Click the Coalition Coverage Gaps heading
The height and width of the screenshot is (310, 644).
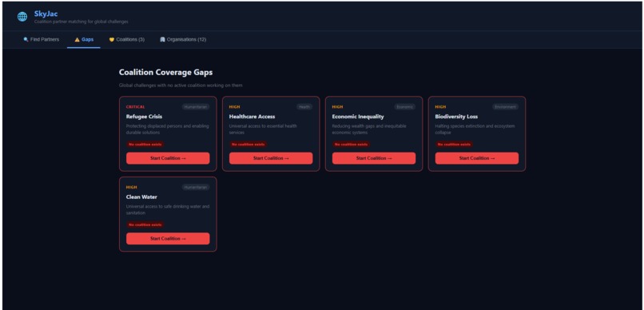coord(166,72)
